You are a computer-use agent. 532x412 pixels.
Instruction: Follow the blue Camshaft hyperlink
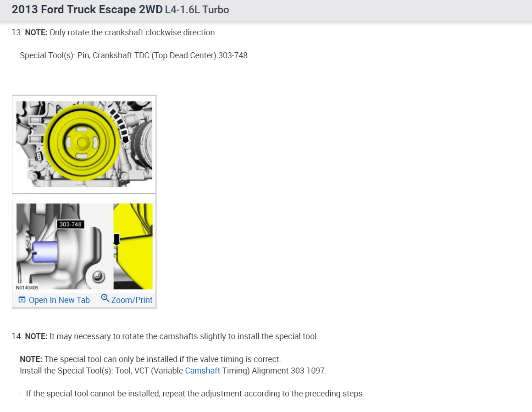[x=203, y=371]
